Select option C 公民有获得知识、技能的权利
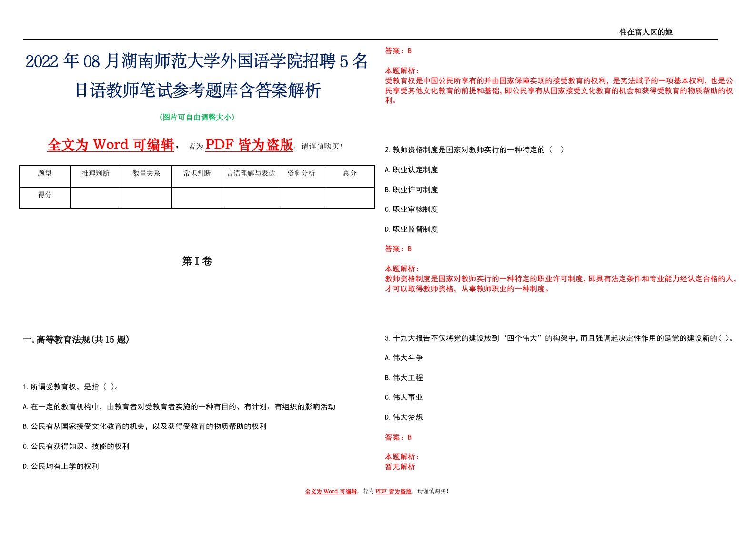 (76, 446)
